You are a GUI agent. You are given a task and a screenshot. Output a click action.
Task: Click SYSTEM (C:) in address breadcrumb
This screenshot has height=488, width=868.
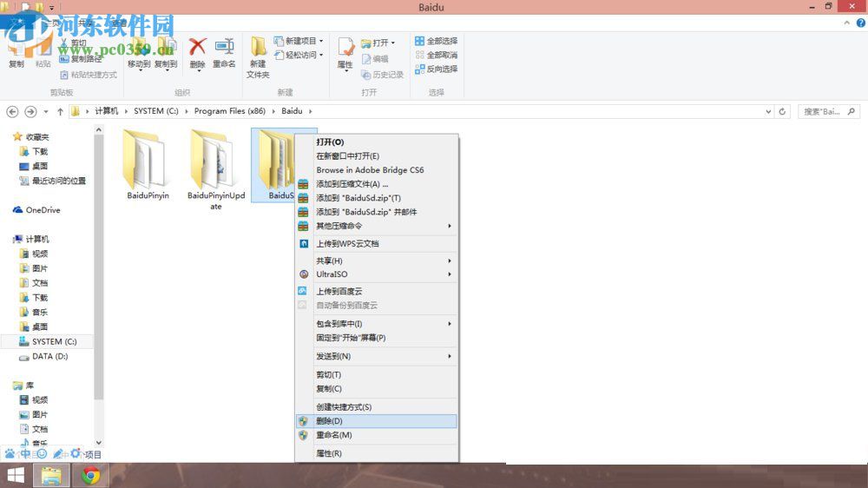[x=156, y=111]
